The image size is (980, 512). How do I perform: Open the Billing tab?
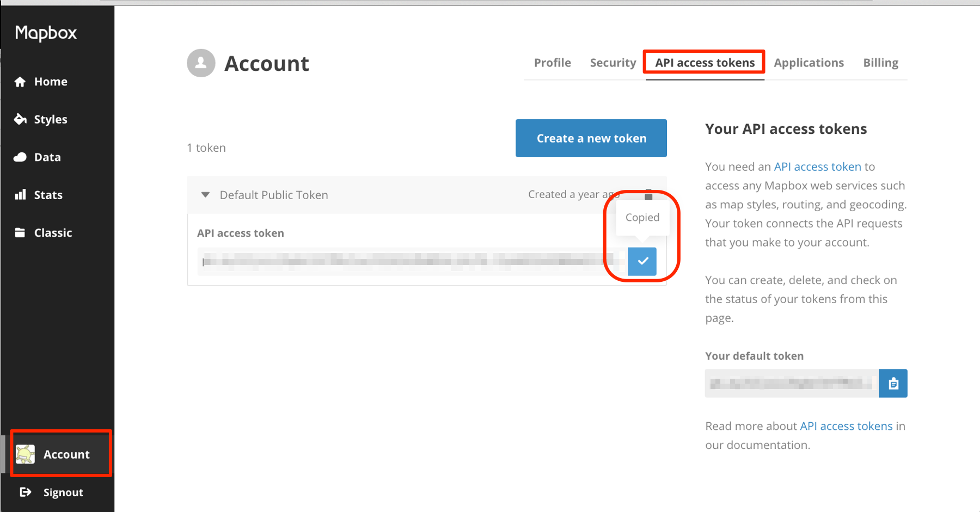point(880,63)
